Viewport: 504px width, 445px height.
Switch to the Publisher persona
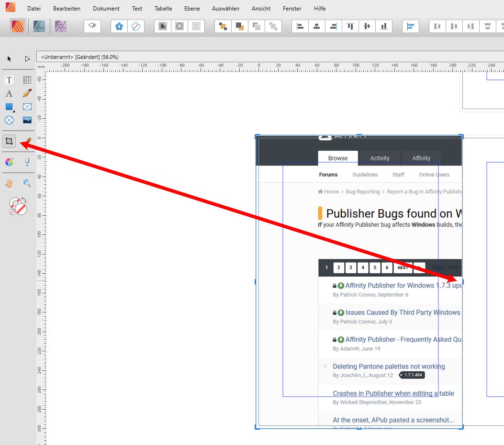[18, 26]
